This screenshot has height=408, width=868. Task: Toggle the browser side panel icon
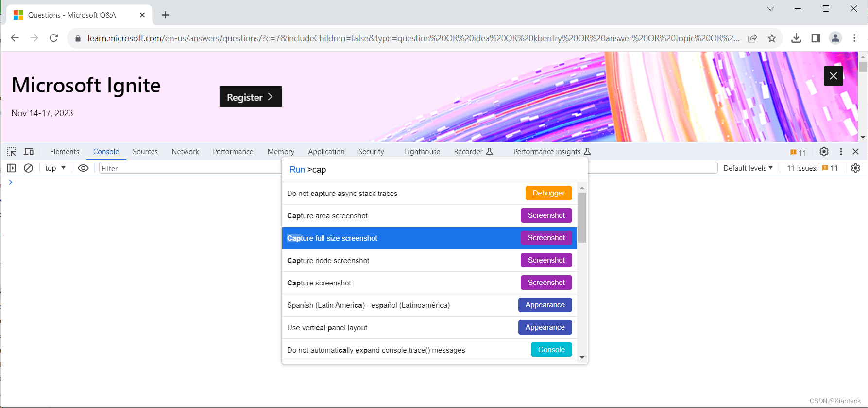pyautogui.click(x=816, y=38)
